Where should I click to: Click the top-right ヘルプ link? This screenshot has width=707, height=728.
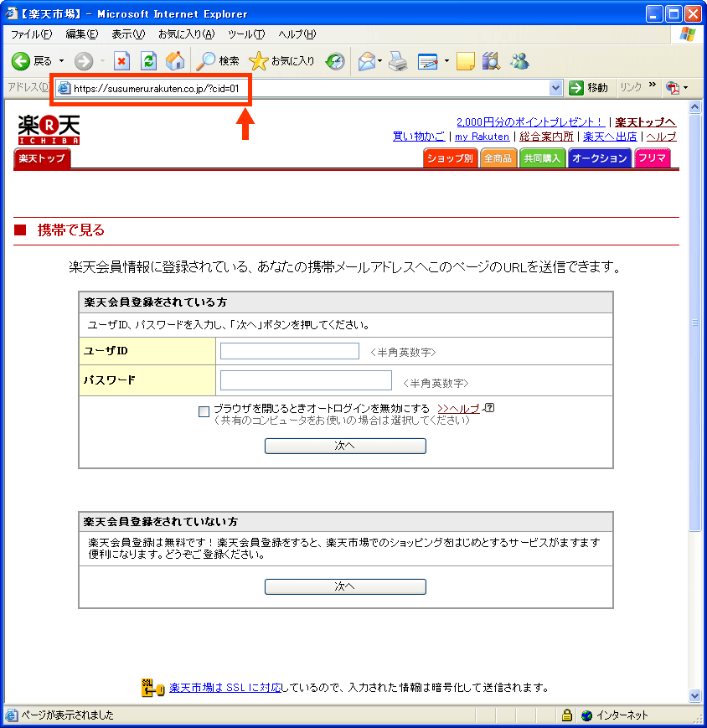pos(662,137)
